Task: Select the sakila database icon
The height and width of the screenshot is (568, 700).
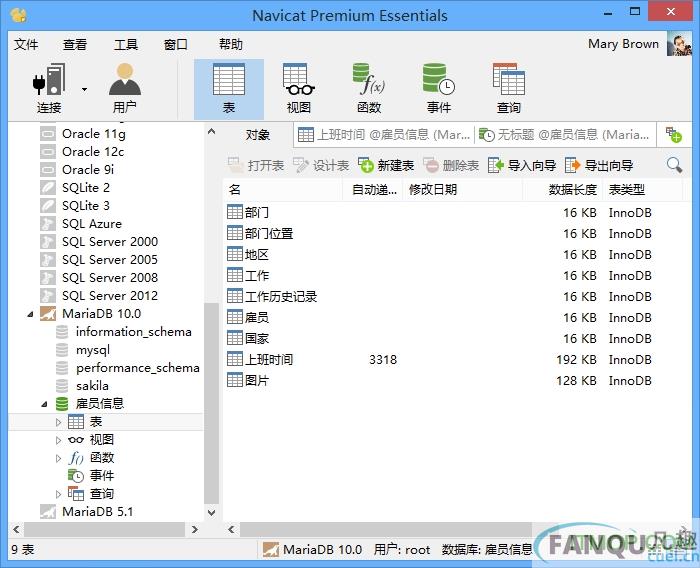Action: [x=62, y=386]
